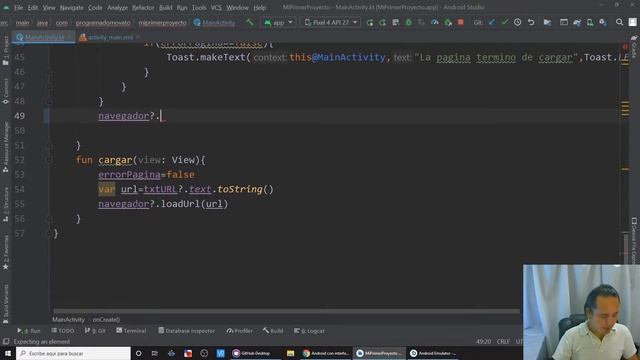Collapse fold marker at line 56
The image size is (640, 360).
click(x=49, y=219)
